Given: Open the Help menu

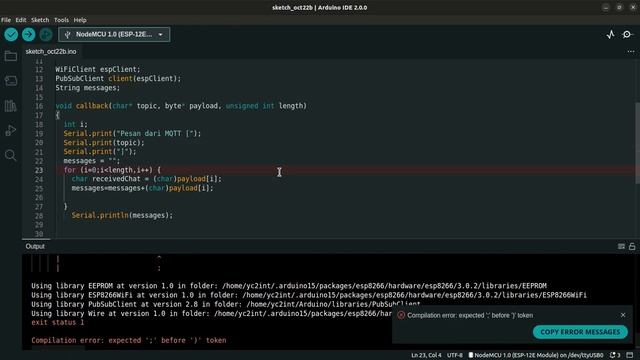Looking at the screenshot, I should coord(80,20).
